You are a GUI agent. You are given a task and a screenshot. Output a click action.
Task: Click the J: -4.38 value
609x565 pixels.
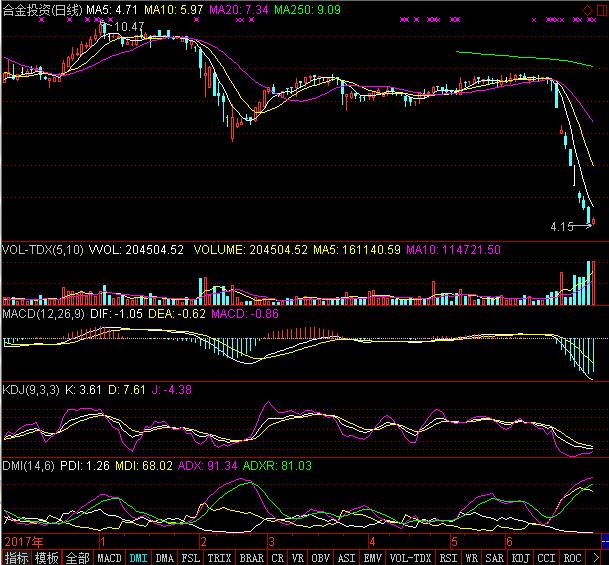click(x=171, y=389)
